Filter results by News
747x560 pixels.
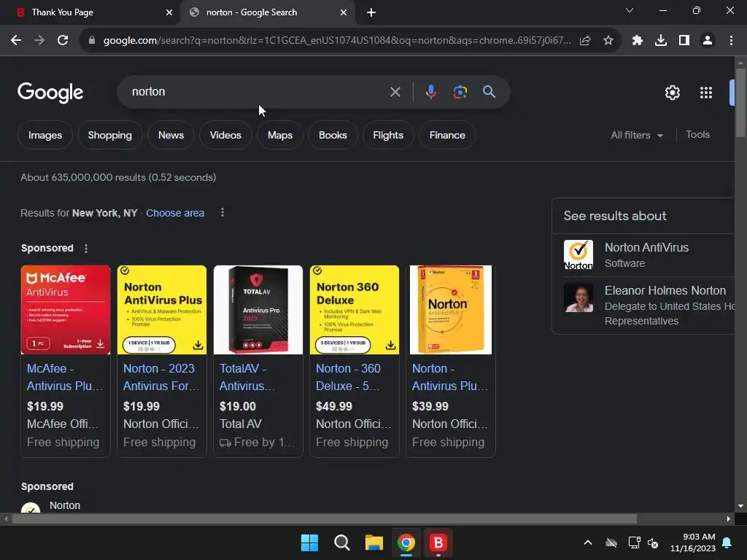[x=171, y=135]
